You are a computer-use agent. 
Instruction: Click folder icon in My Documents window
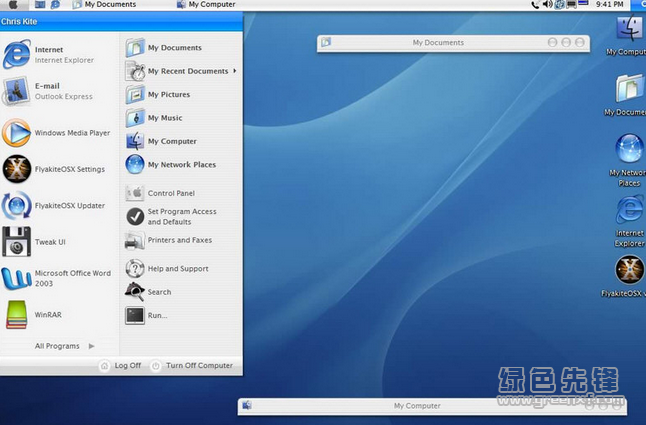pos(326,42)
